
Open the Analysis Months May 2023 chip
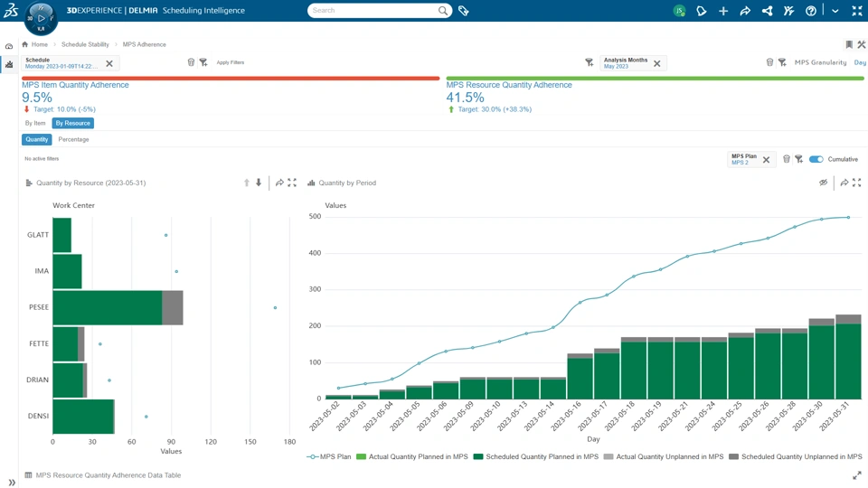click(626, 63)
